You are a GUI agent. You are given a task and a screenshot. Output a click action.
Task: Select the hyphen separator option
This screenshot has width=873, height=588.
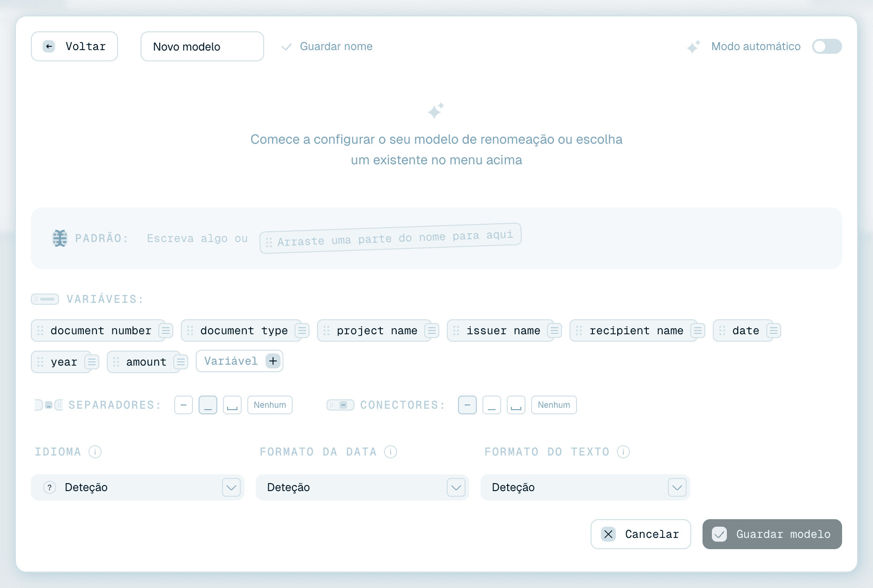tap(184, 405)
